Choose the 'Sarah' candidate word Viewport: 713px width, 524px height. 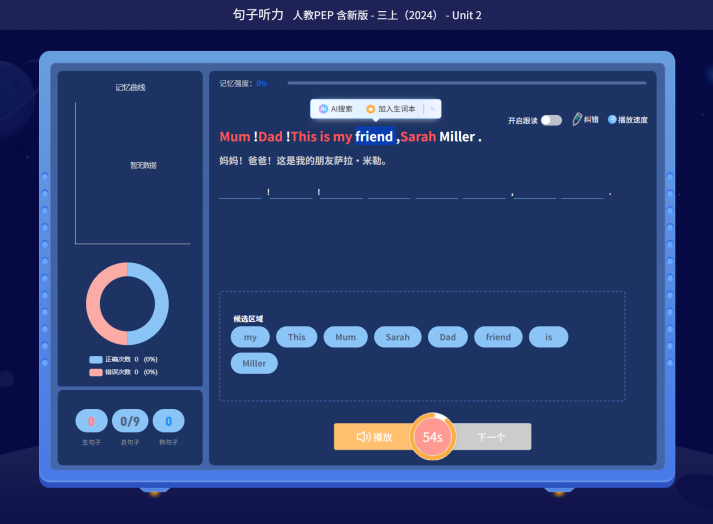(397, 337)
